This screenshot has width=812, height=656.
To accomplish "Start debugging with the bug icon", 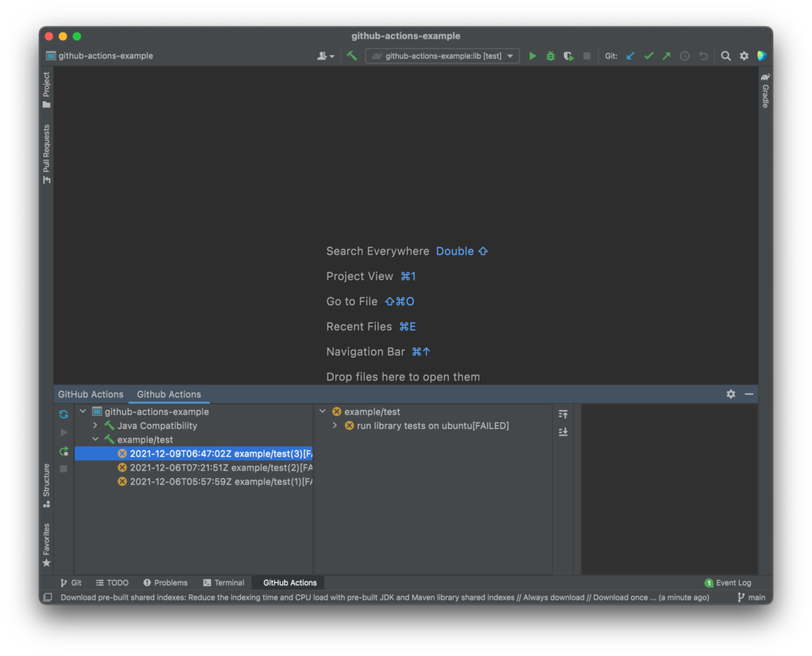I will pos(550,56).
